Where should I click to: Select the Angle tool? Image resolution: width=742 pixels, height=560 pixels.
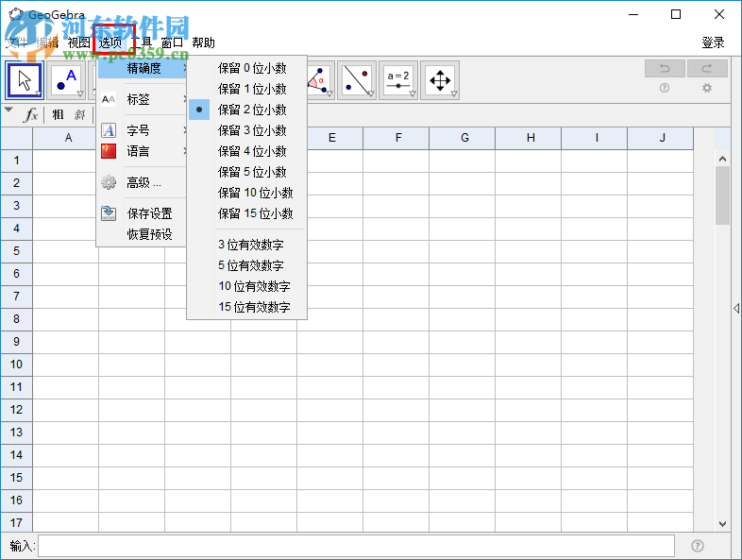[321, 80]
